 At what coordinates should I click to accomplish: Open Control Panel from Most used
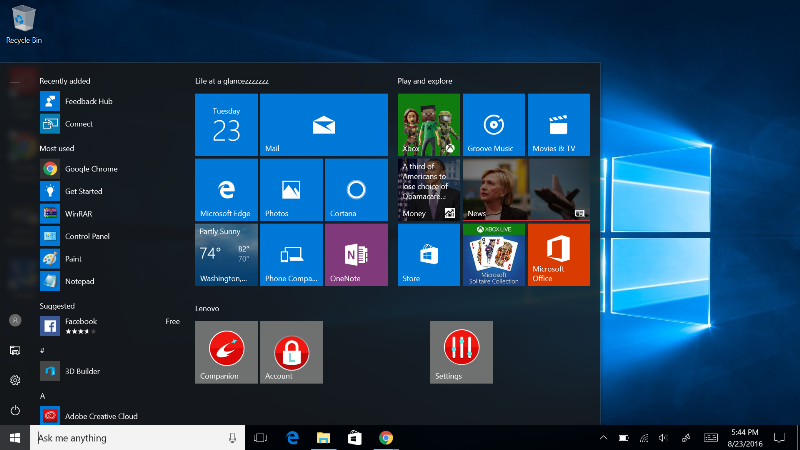click(x=110, y=236)
